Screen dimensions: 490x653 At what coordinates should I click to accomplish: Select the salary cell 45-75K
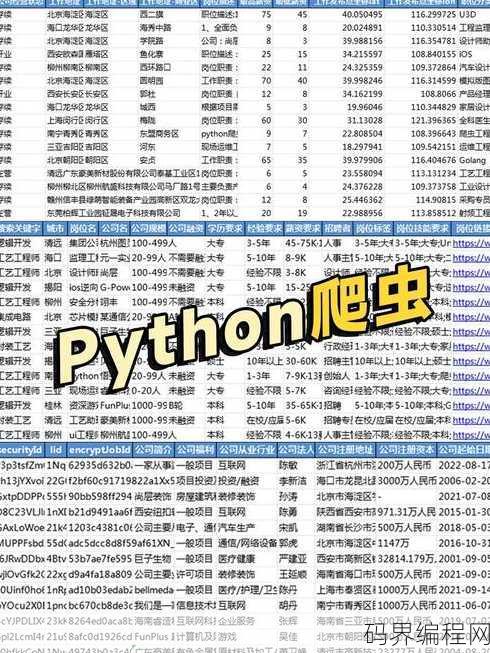302,243
